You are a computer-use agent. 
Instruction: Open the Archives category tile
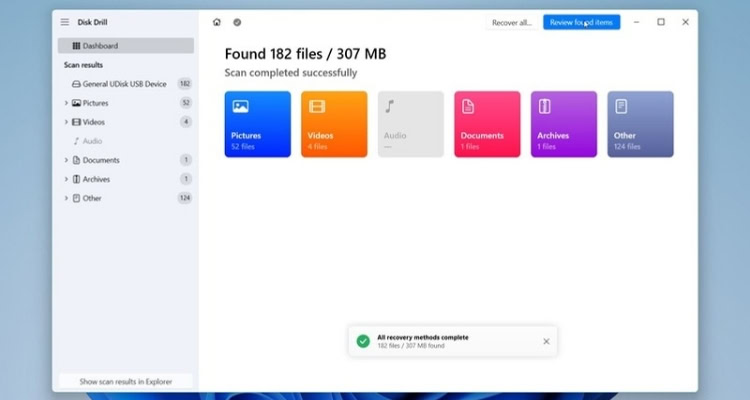[x=564, y=124]
